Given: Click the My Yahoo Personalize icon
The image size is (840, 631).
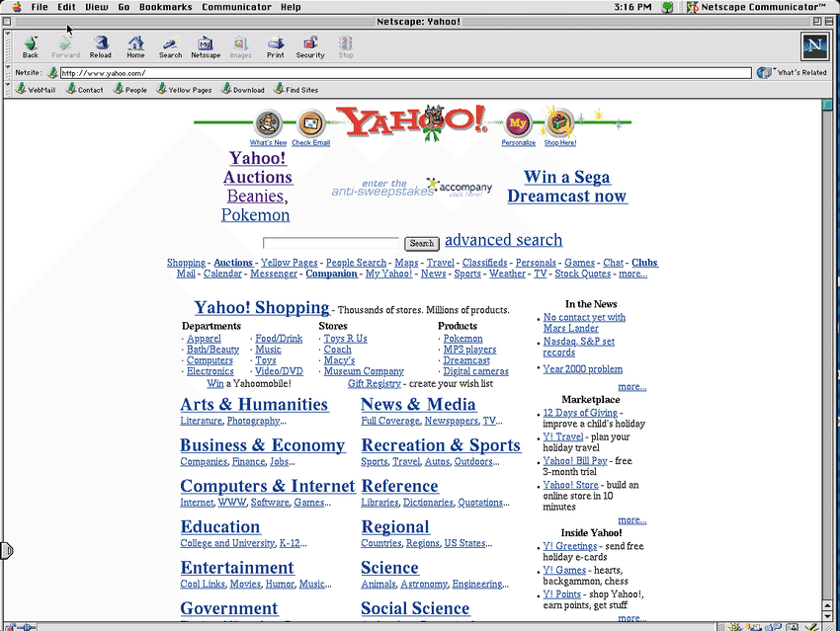Looking at the screenshot, I should coord(518,124).
